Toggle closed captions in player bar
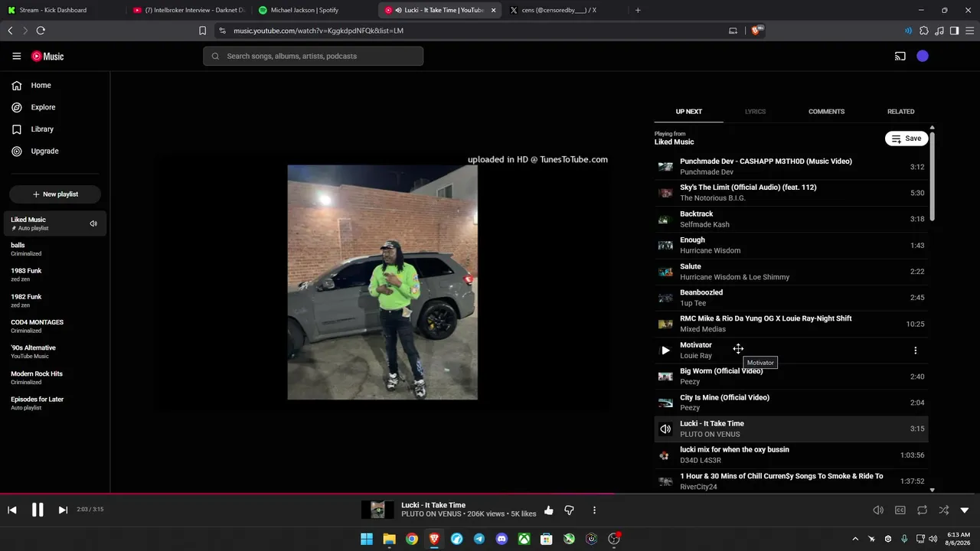This screenshot has width=980, height=551. (x=900, y=510)
